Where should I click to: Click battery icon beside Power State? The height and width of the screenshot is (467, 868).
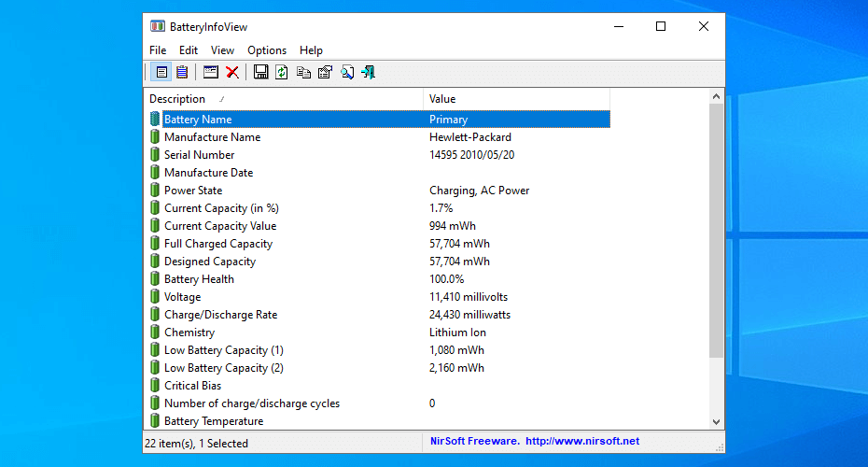155,190
